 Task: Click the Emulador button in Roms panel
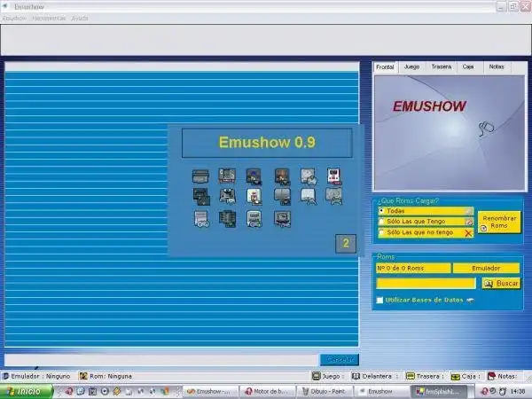(x=486, y=268)
